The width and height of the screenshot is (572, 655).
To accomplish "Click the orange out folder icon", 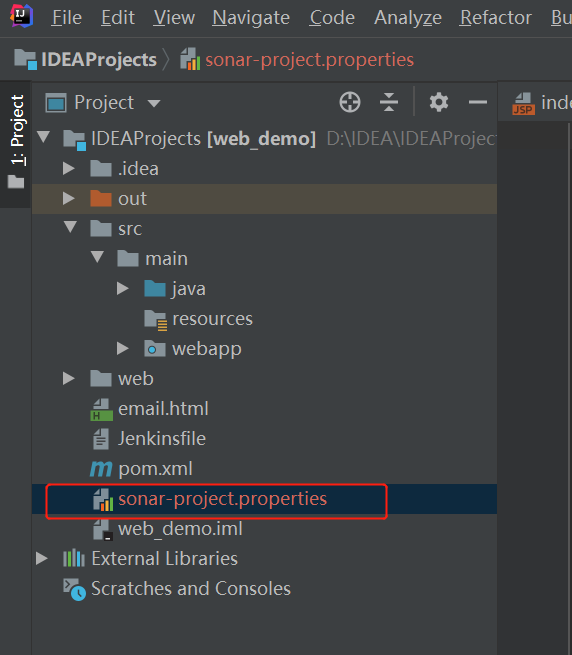I will coord(101,198).
